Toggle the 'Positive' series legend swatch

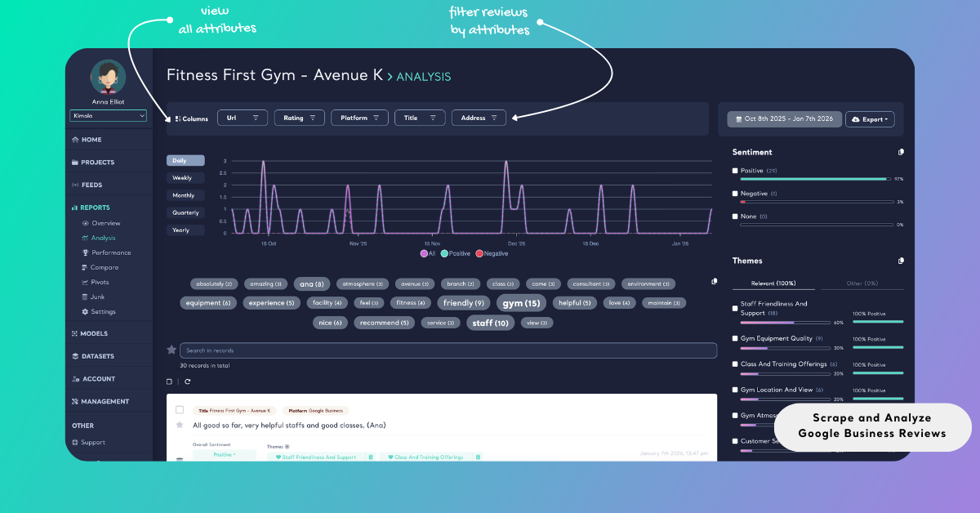tap(445, 253)
